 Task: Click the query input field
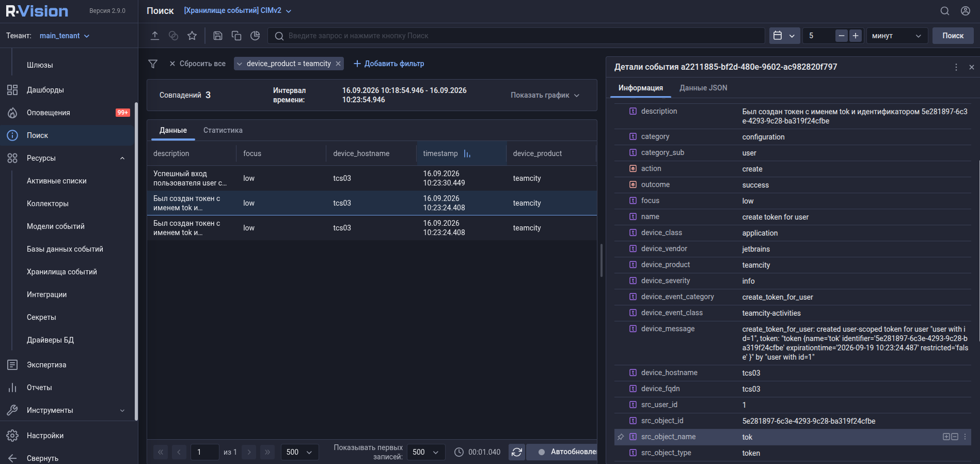(516, 36)
